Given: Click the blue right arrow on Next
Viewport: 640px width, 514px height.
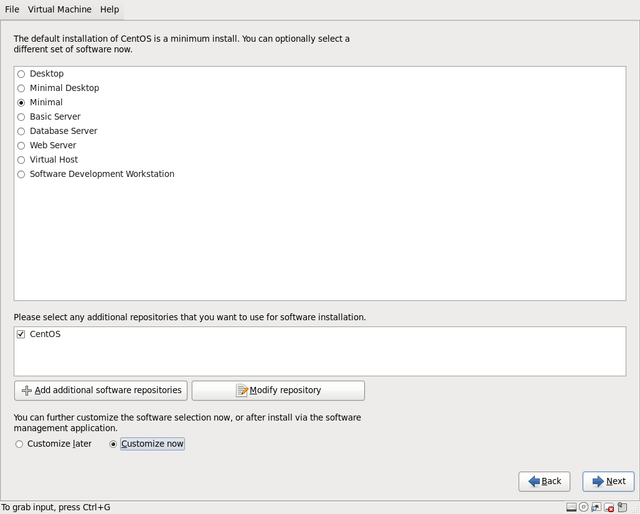Looking at the screenshot, I should pyautogui.click(x=598, y=482).
